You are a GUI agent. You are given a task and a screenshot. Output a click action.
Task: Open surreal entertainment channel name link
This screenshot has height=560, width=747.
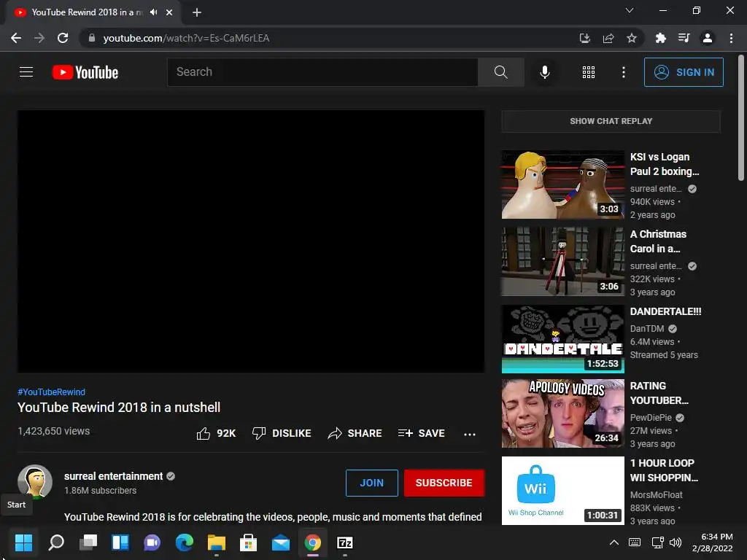pos(113,476)
